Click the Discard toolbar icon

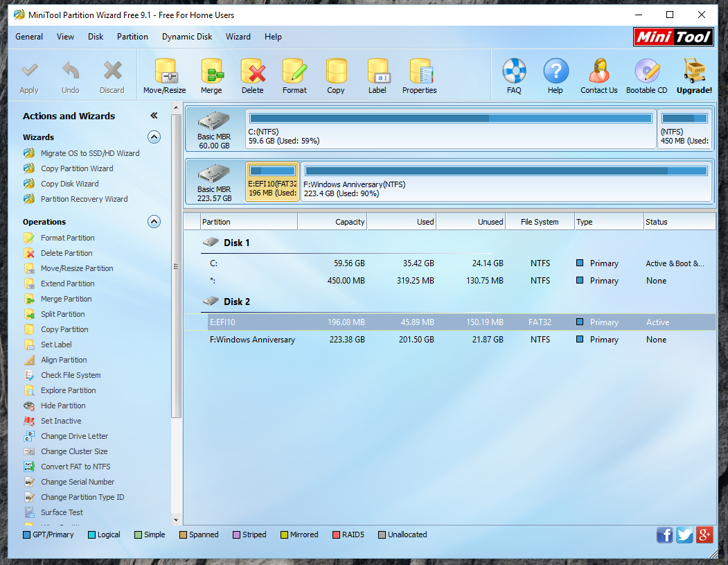click(x=112, y=71)
